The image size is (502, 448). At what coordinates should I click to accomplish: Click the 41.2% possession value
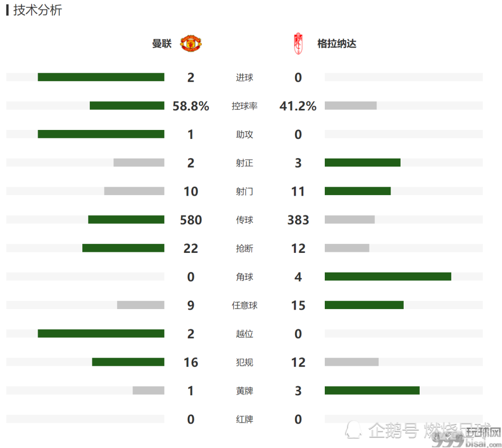[298, 106]
